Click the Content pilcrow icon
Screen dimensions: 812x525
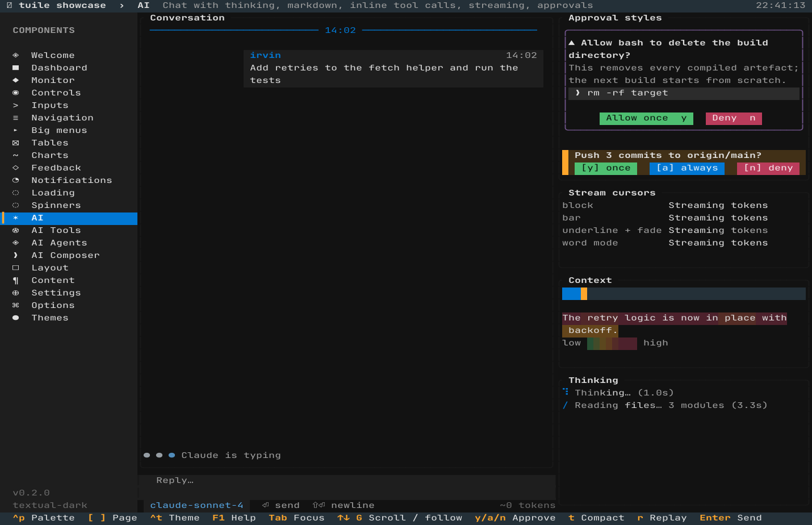[15, 280]
